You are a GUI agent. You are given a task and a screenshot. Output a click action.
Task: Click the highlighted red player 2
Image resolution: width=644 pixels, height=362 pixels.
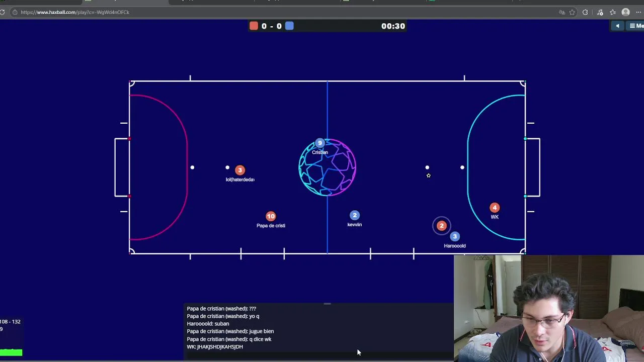coord(442,226)
